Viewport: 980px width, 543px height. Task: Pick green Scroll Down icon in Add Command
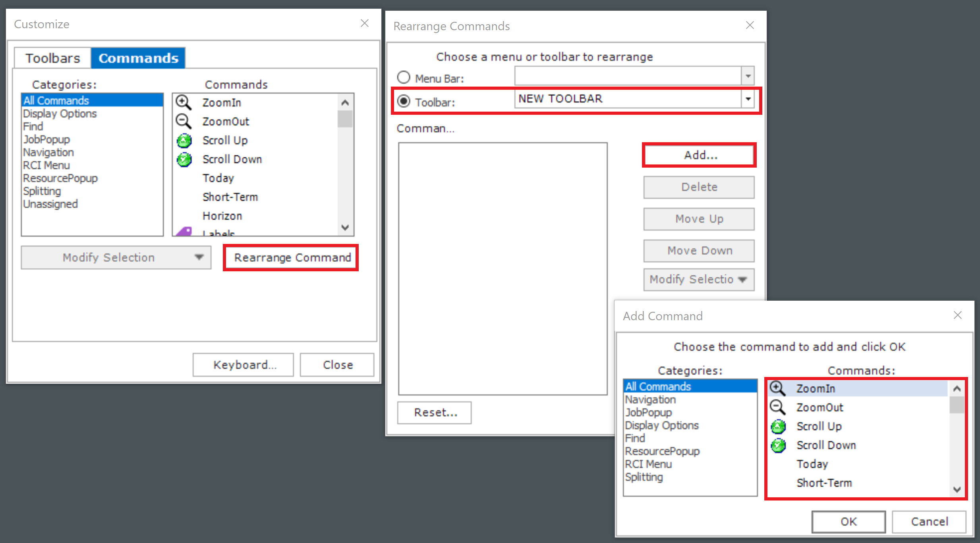click(778, 445)
